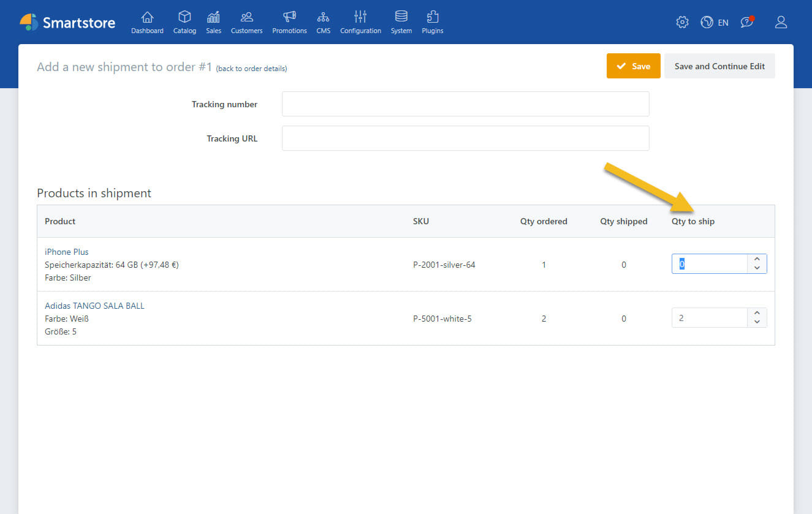Open the Configuration sliders icon
812x514 pixels.
[360, 17]
